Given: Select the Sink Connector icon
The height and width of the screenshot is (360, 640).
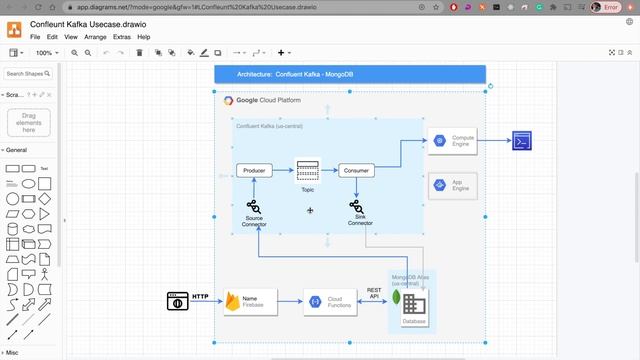Looking at the screenshot, I should [x=356, y=207].
